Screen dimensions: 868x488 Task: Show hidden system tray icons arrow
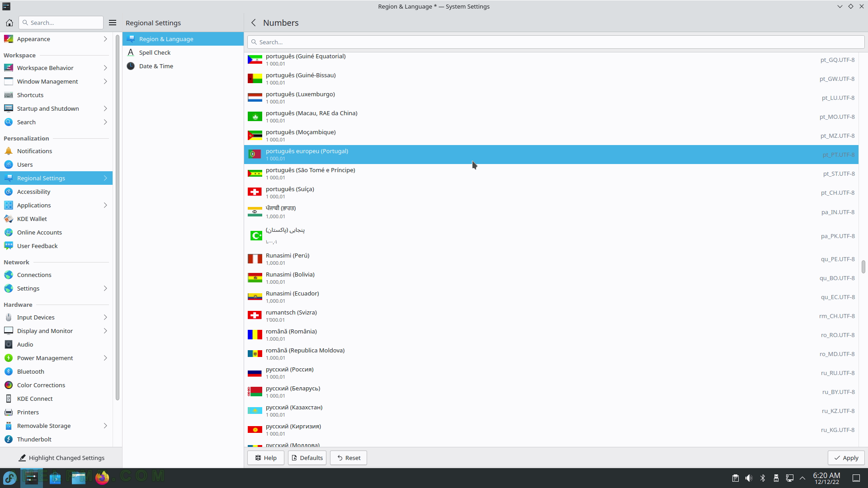point(802,478)
